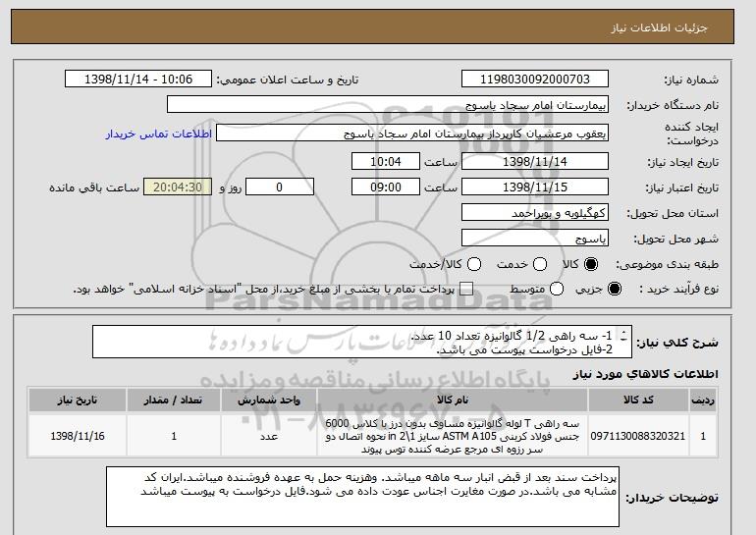Choose the متوسط purchase type radio

point(557,289)
